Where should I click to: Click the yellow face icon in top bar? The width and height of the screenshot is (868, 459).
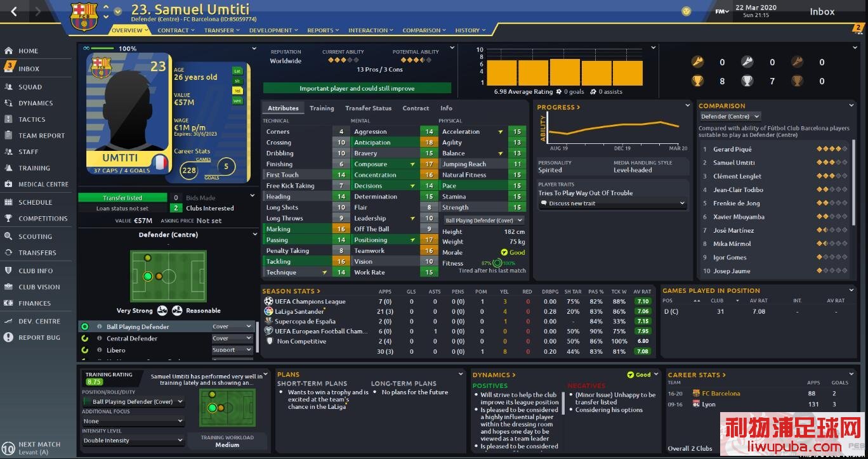pos(686,11)
